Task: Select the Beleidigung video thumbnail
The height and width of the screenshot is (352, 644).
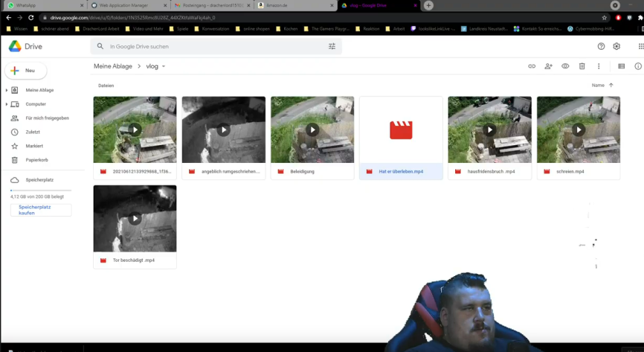Action: [312, 129]
